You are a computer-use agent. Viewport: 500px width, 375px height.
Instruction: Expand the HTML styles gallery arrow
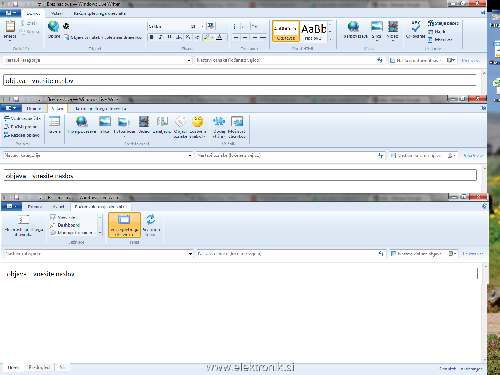click(x=330, y=39)
